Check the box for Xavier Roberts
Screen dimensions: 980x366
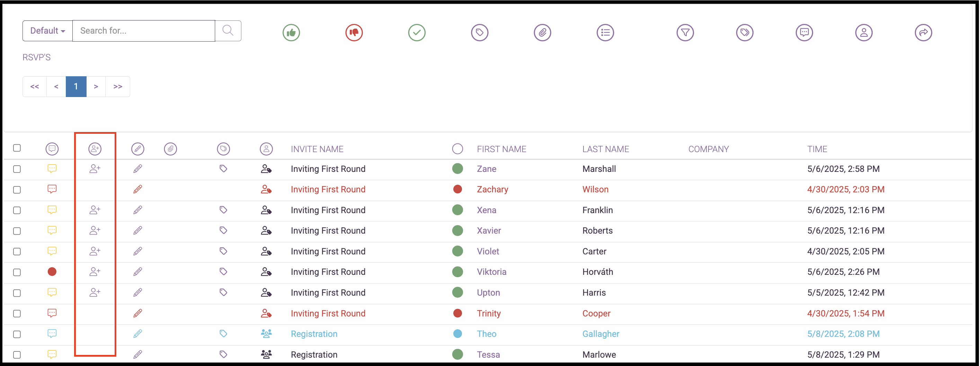coord(17,231)
